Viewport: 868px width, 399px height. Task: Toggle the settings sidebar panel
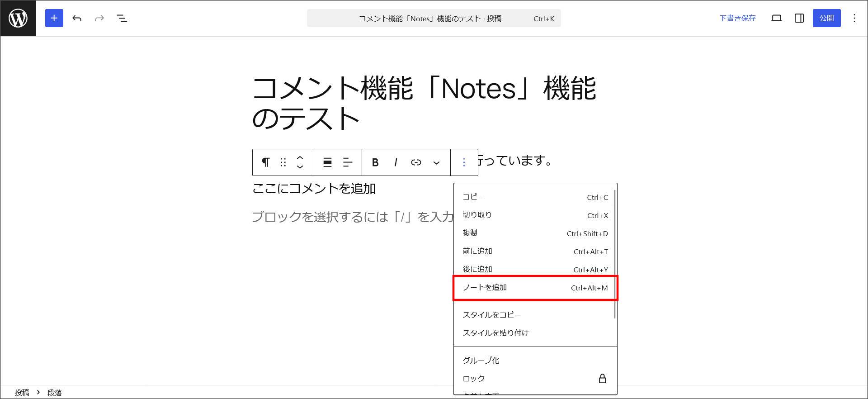(799, 18)
